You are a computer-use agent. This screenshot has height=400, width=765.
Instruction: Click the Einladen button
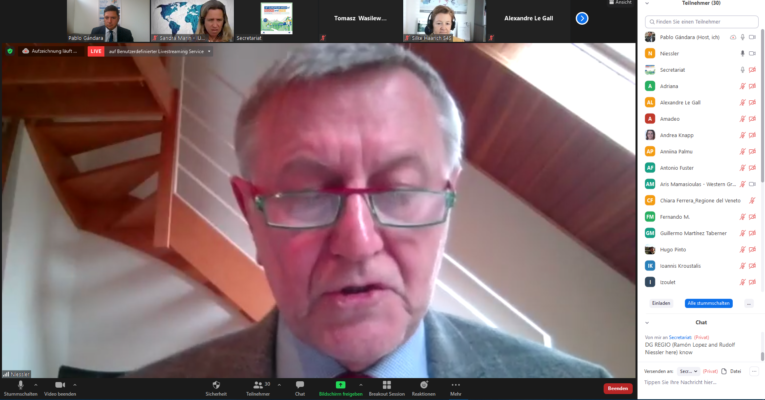[x=661, y=303]
